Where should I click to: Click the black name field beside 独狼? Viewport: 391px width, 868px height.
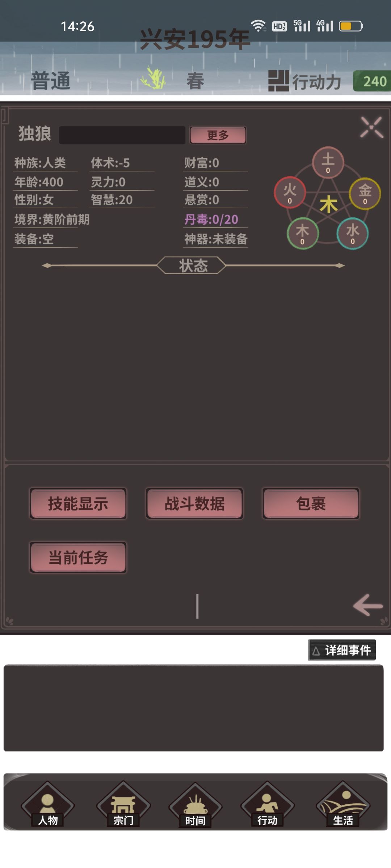point(122,135)
